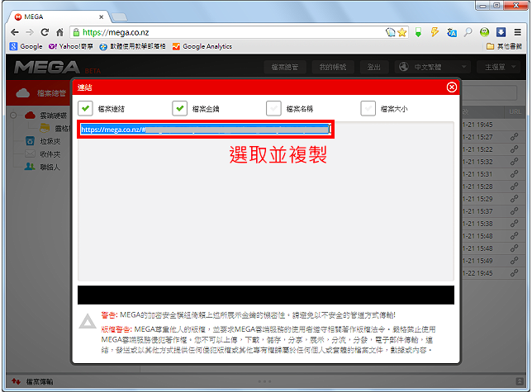Select the 垃圾夾 trash tree item
532x392 pixels.
(43, 141)
